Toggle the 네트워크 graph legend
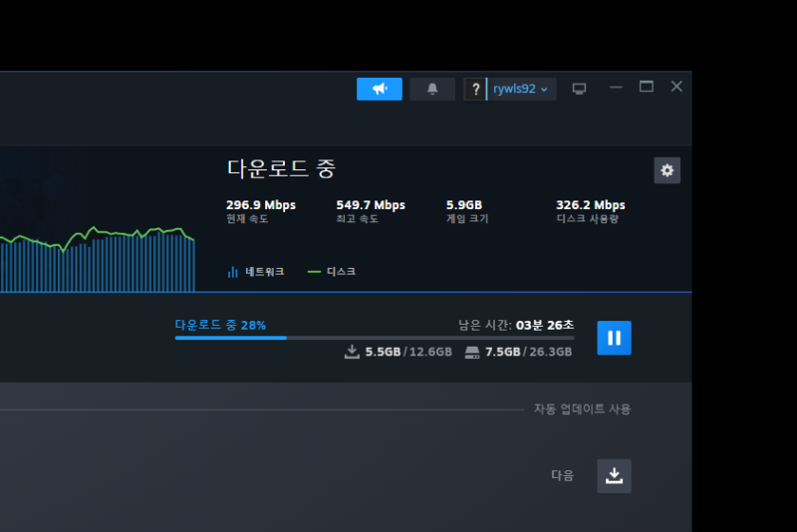Screen dimensions: 797x532 [x=256, y=272]
